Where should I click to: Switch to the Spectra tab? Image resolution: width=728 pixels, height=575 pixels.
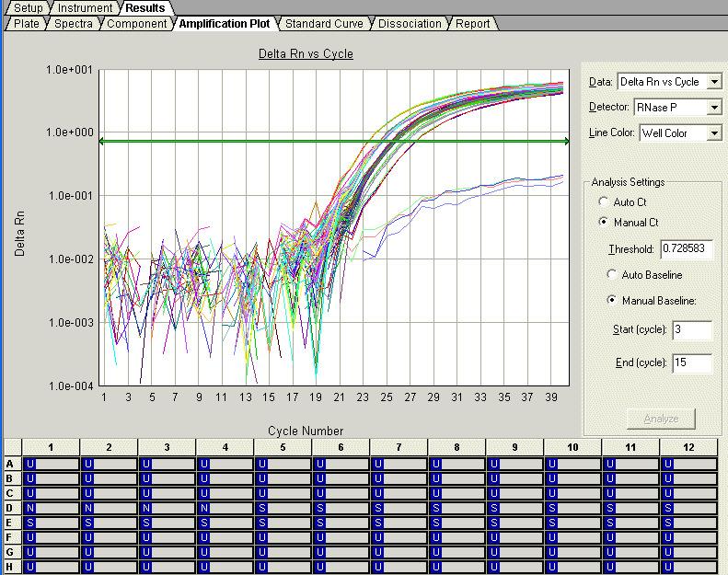74,24
